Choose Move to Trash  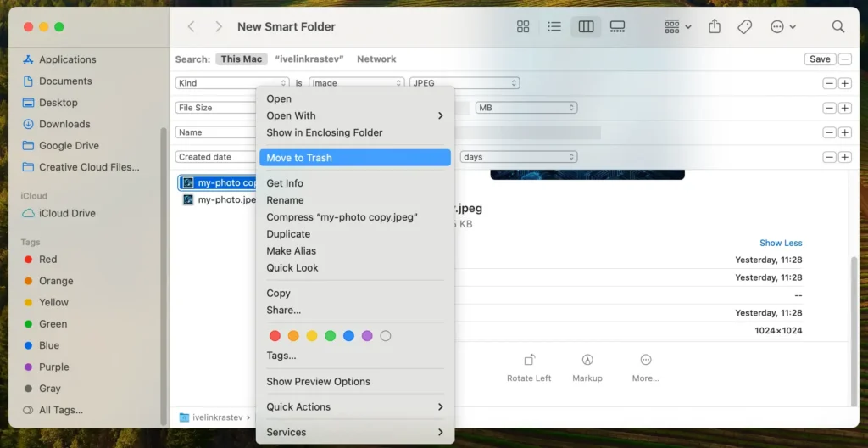(x=354, y=158)
